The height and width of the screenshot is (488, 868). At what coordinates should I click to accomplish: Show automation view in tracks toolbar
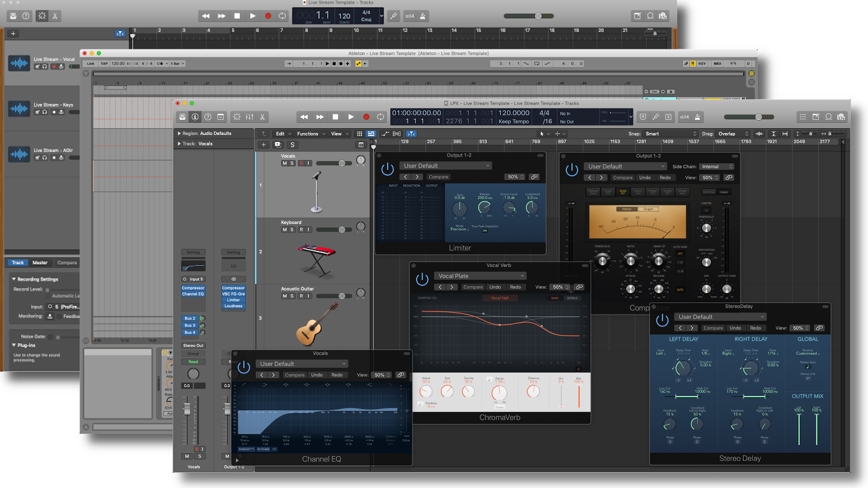pos(385,134)
